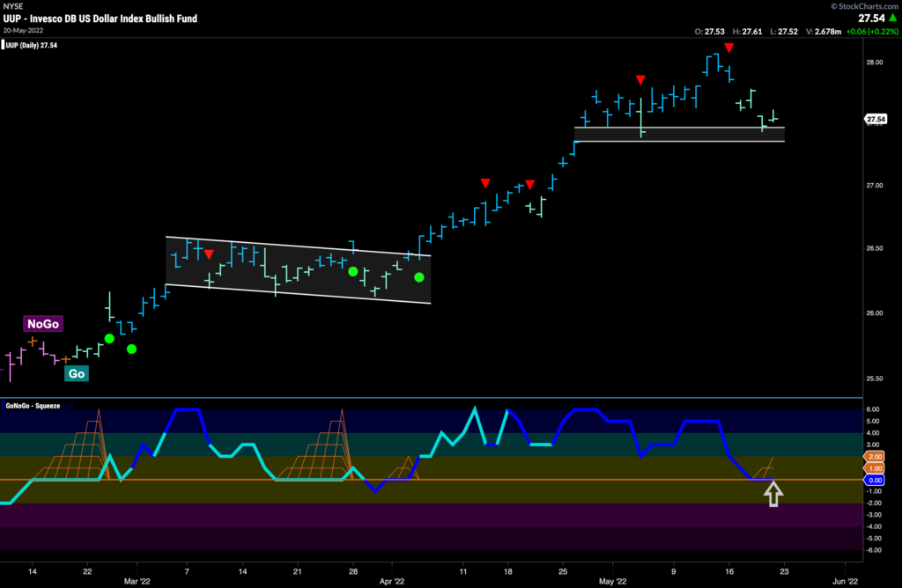Click the red triangle inside the March channel

[x=209, y=254]
